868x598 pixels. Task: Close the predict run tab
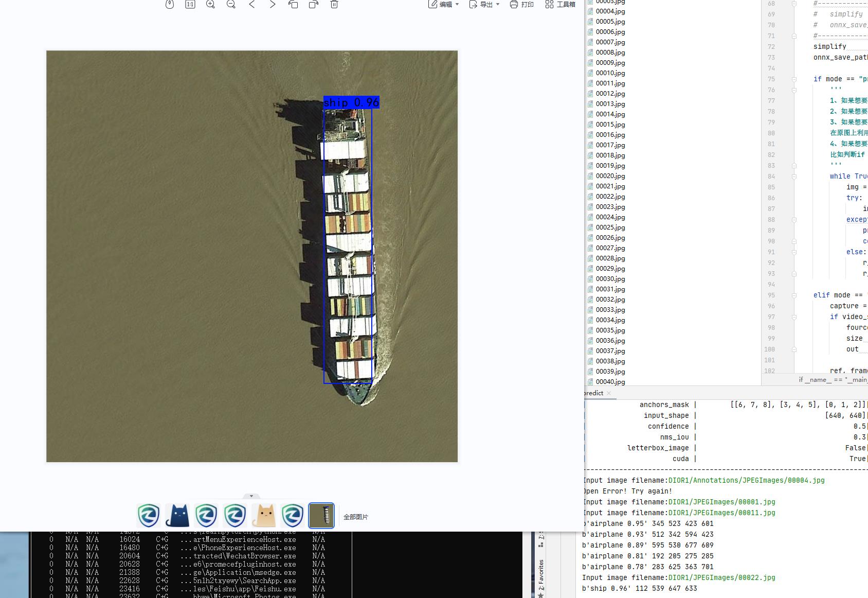[609, 393]
